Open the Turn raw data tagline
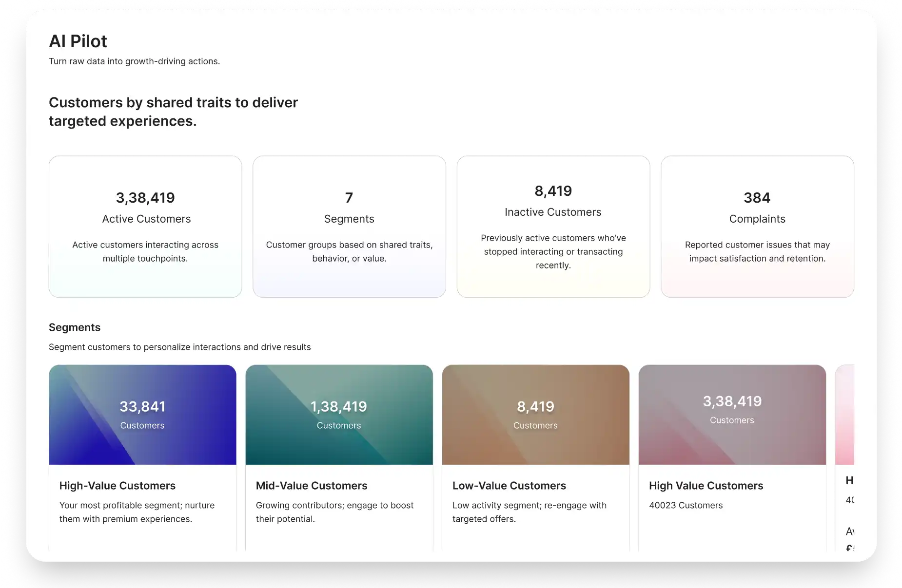902x588 pixels. pyautogui.click(x=135, y=61)
